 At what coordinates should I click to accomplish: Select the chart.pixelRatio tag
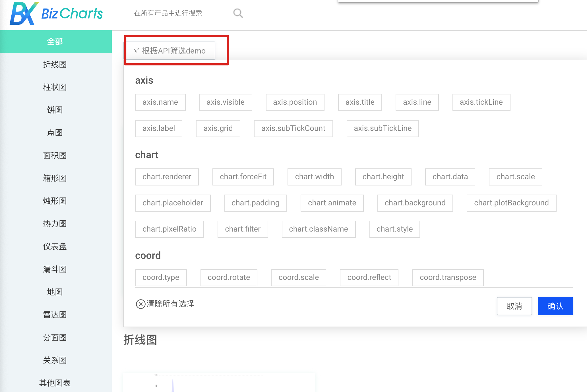169,229
